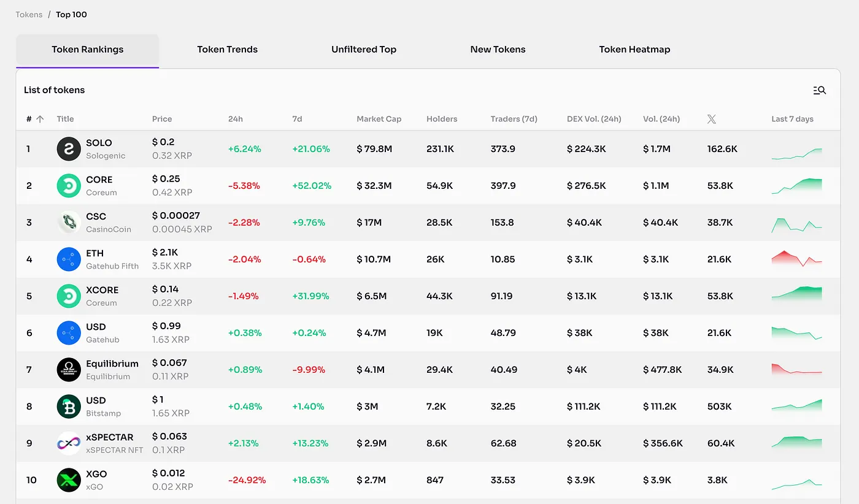859x504 pixels.
Task: Click the Equilibrium token logo
Action: [69, 370]
